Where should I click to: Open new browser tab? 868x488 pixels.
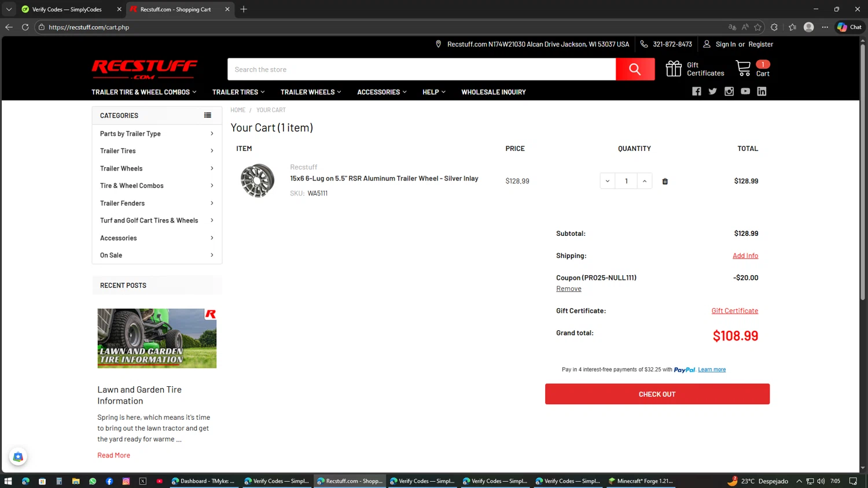tap(244, 9)
